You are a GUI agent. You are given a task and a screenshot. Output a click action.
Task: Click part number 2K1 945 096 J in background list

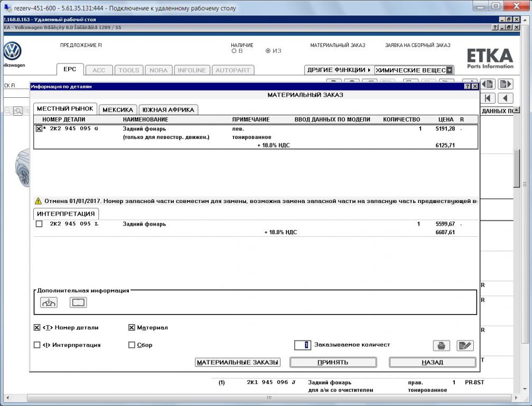click(271, 382)
